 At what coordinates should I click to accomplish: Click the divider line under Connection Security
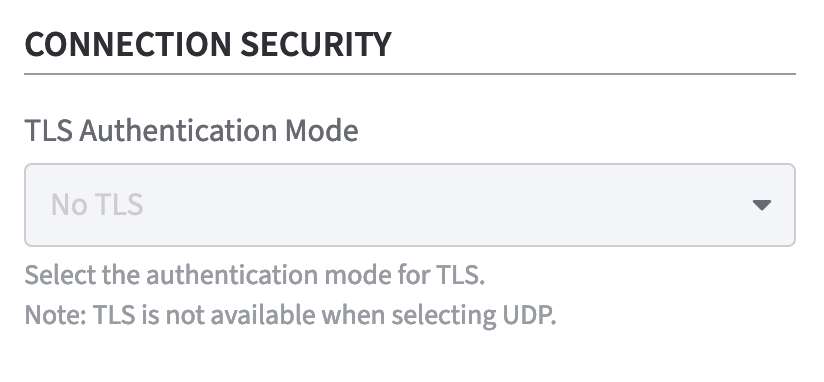410,74
